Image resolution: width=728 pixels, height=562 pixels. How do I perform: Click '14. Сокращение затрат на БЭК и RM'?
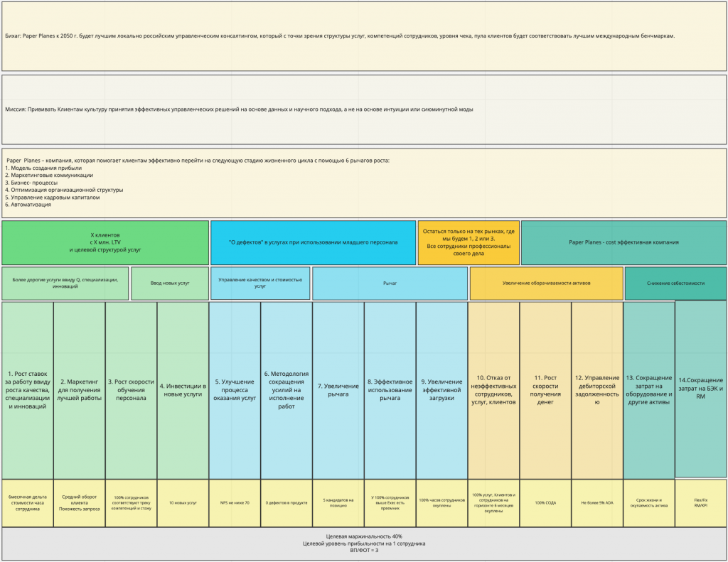[700, 389]
